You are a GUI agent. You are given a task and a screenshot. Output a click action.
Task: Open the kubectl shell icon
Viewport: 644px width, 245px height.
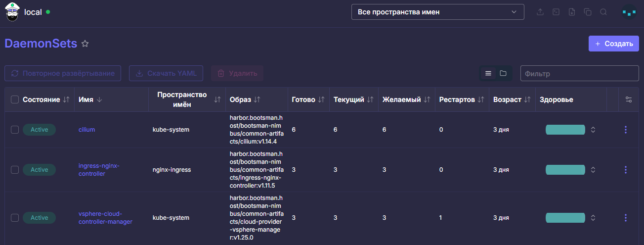click(x=556, y=12)
